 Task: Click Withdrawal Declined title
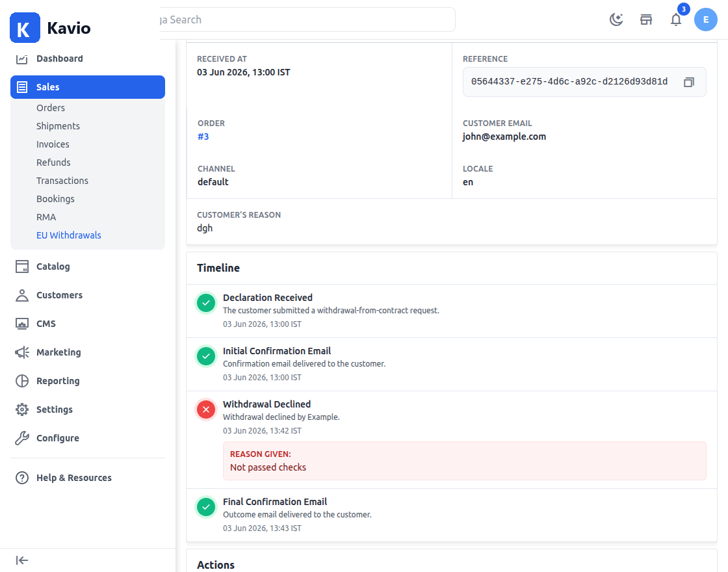tap(267, 404)
